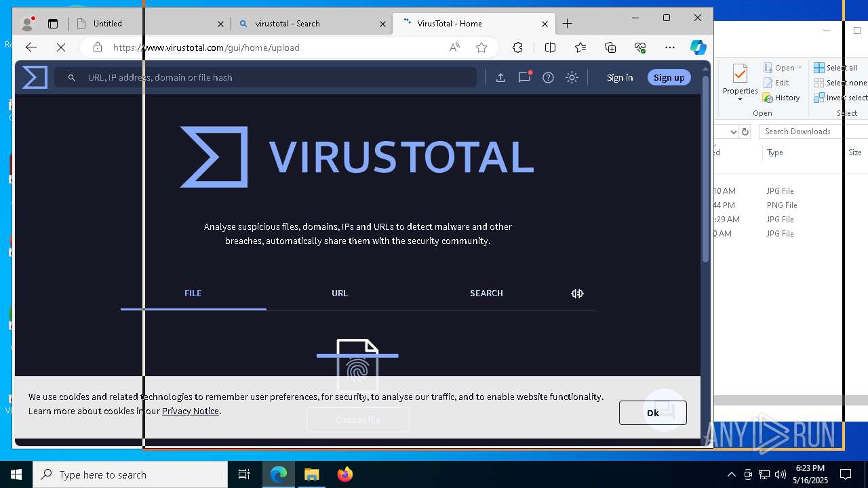This screenshot has width=868, height=488.
Task: Open File Explorer from the taskbar
Action: (x=312, y=474)
